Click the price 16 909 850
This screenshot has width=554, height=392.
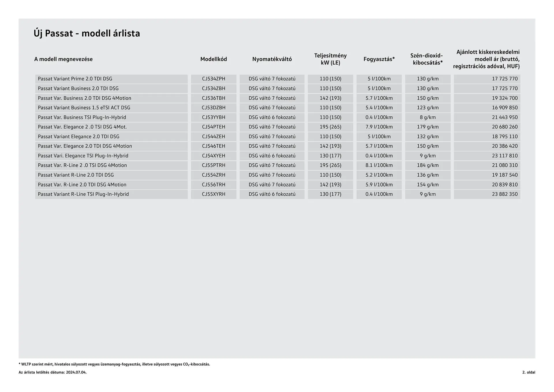(505, 108)
